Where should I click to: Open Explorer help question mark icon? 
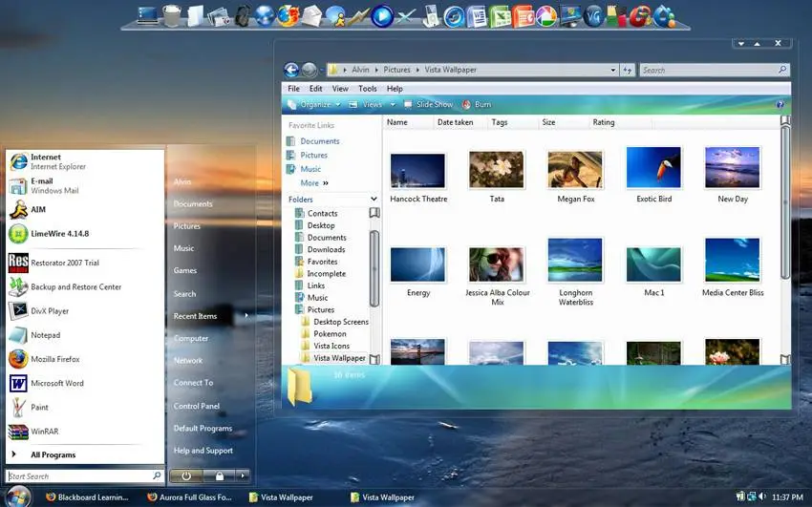tap(780, 104)
